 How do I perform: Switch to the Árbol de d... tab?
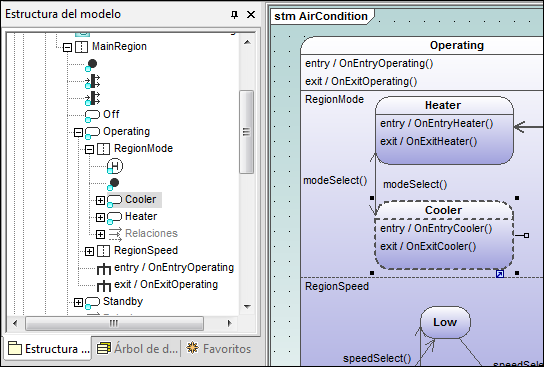137,349
